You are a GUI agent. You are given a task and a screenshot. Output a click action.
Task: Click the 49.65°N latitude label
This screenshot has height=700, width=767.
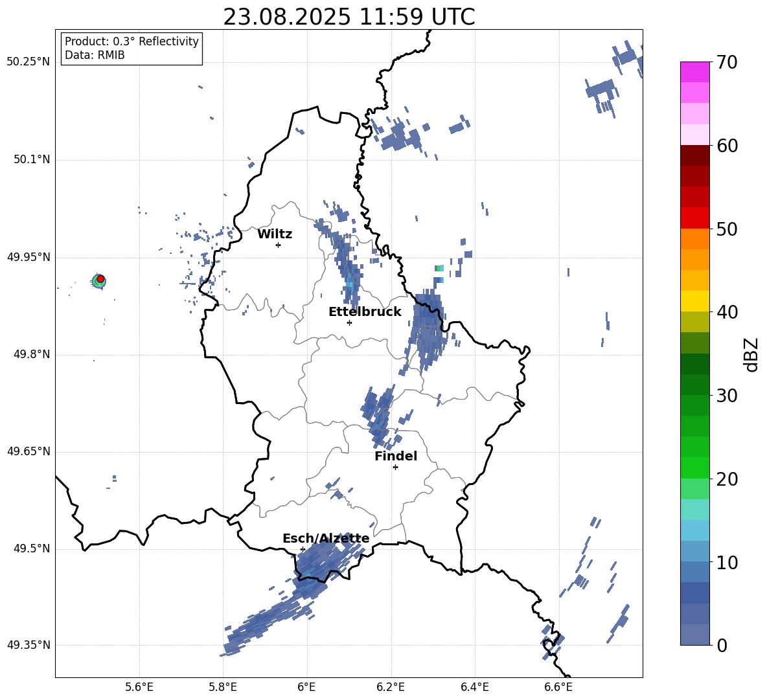coord(29,451)
